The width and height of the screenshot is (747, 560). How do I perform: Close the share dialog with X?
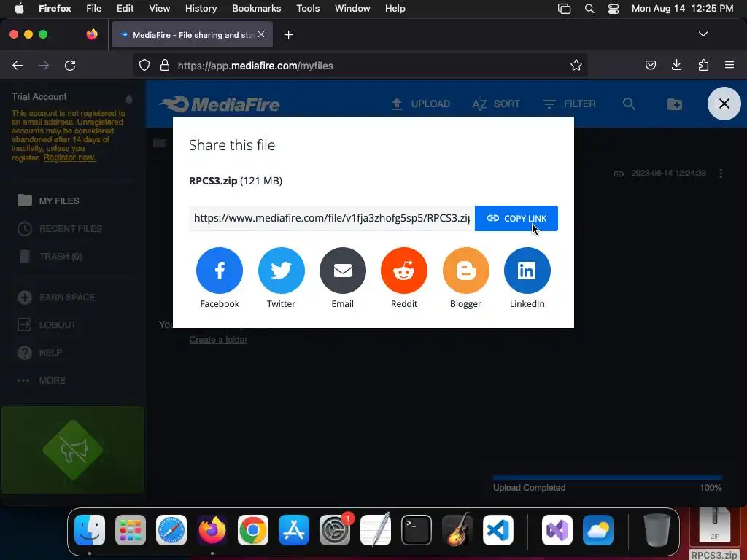point(724,104)
